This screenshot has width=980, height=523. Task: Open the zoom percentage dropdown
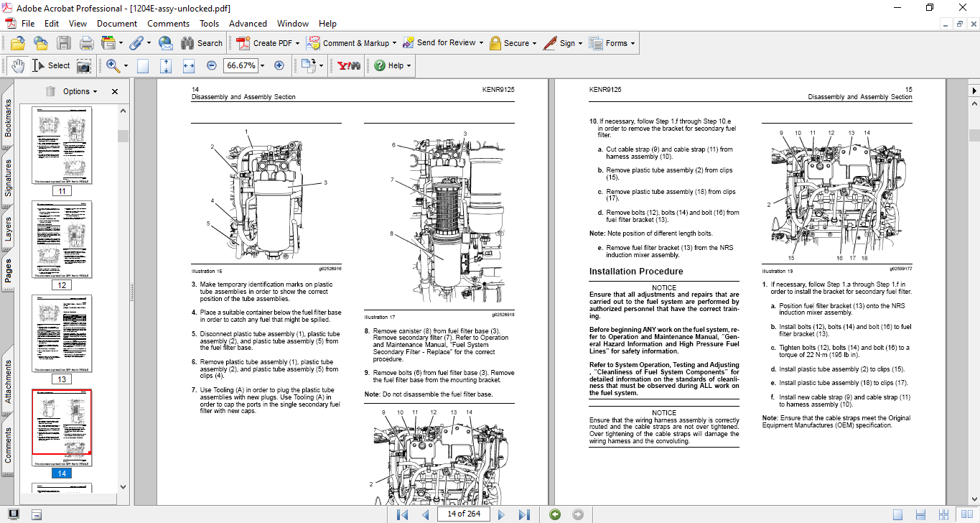[x=261, y=65]
